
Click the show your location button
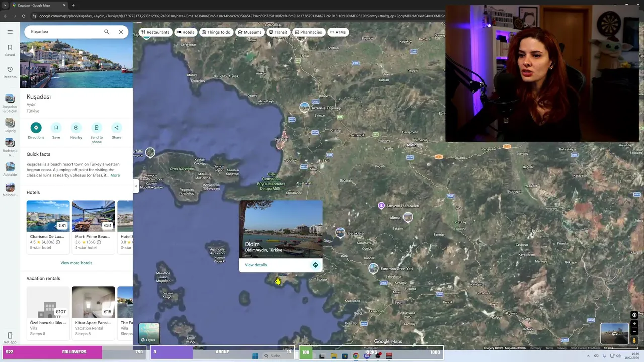pyautogui.click(x=634, y=315)
